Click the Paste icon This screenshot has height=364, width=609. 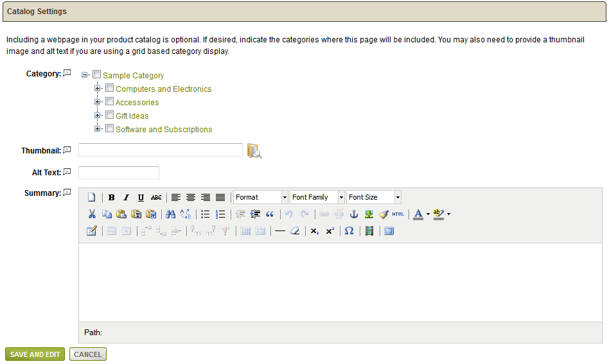click(x=121, y=214)
